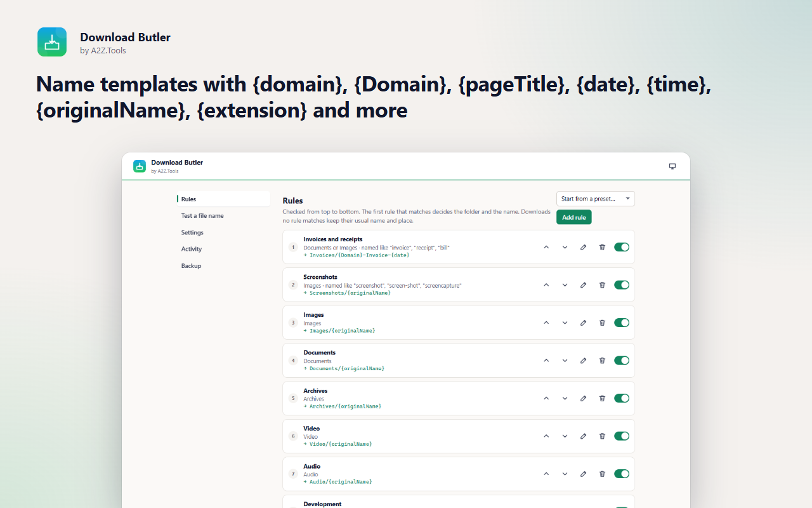Edit the Documents rule
Viewport: 812px width, 508px height.
pos(583,361)
